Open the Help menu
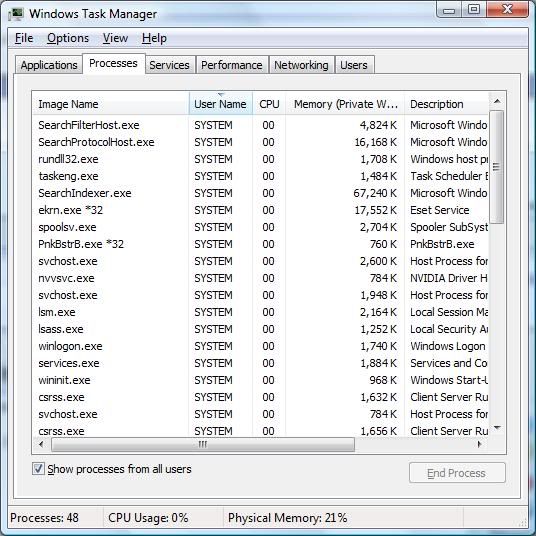 (x=154, y=38)
